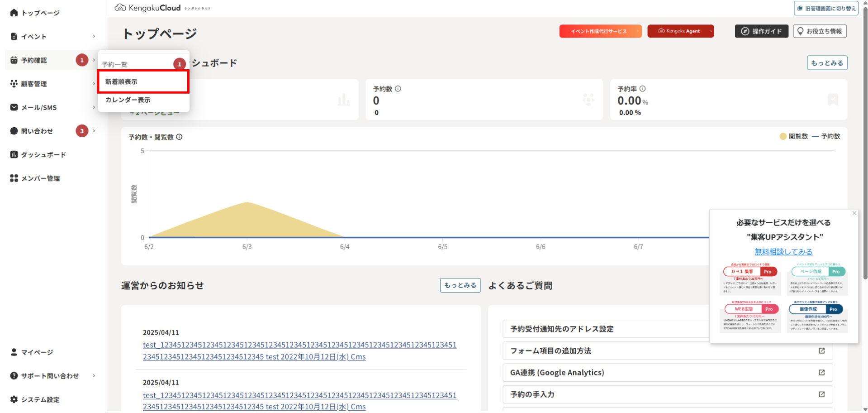Toggle the 閲覧数 legend swatch in chart
Image resolution: width=868 pixels, height=413 pixels.
[x=783, y=136]
